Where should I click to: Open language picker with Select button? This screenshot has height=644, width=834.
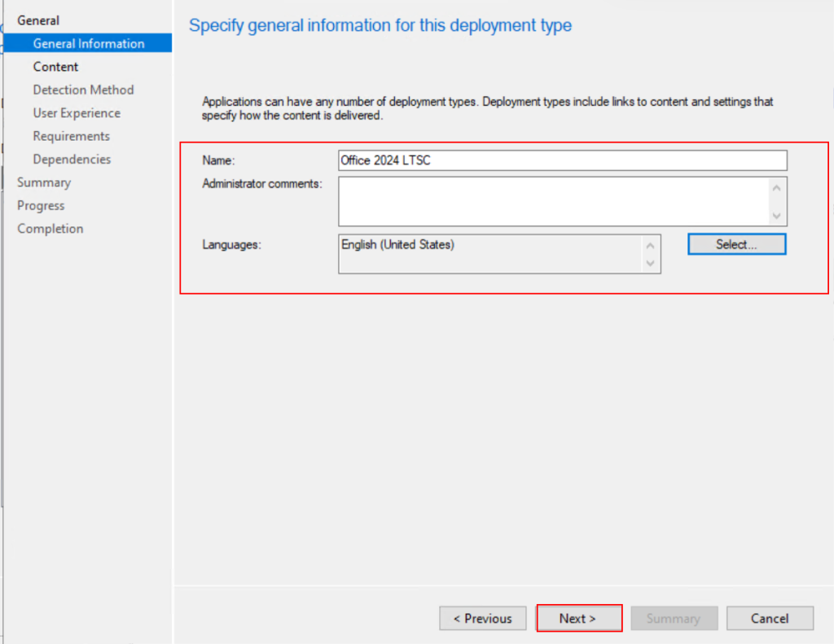(736, 244)
